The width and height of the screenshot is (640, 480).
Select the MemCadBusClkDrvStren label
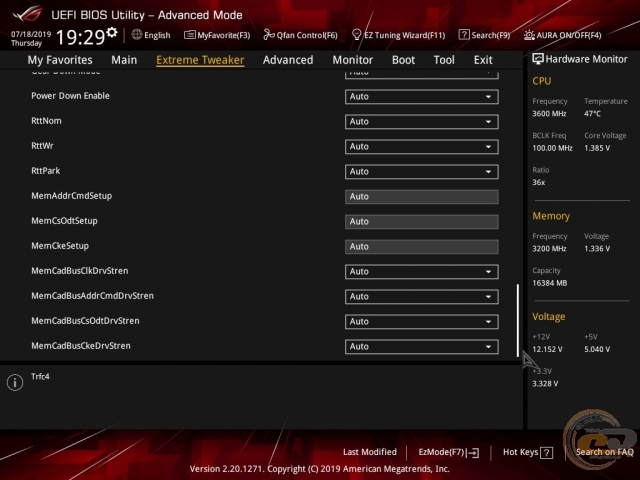(x=80, y=271)
